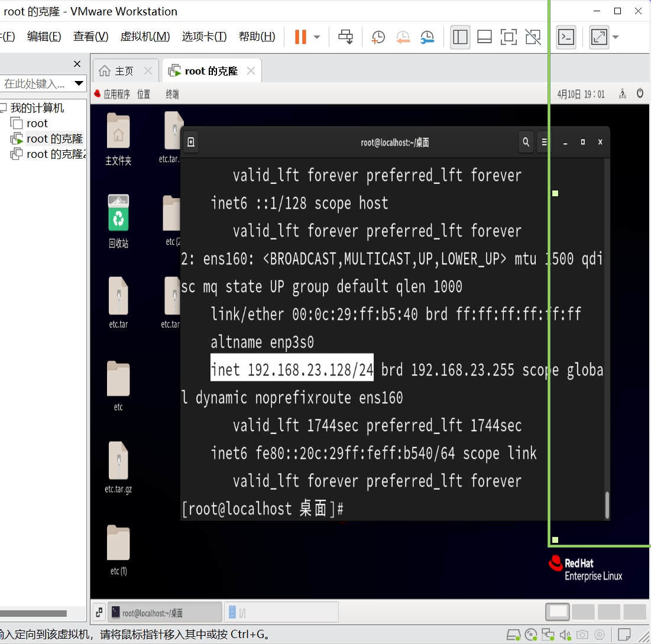Close the library sidebar panel

tap(77, 64)
